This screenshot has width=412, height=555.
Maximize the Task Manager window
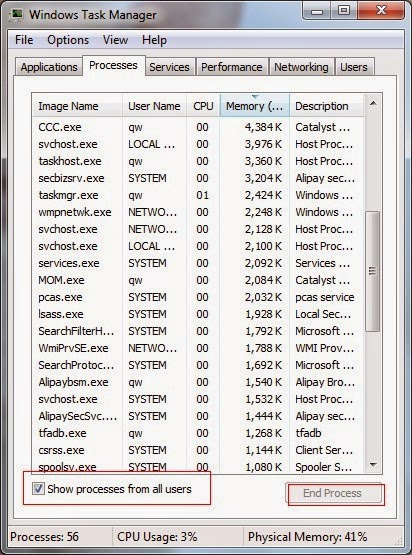pos(344,11)
